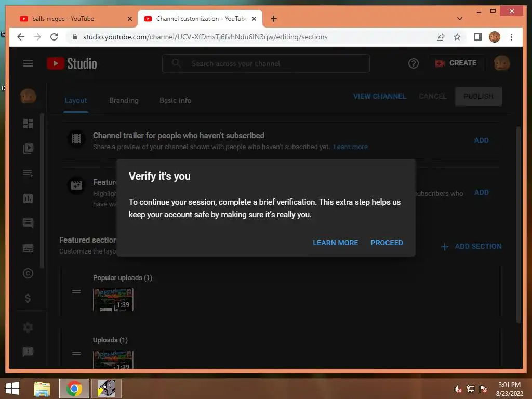Click LEARN MORE in verification dialog

click(335, 243)
